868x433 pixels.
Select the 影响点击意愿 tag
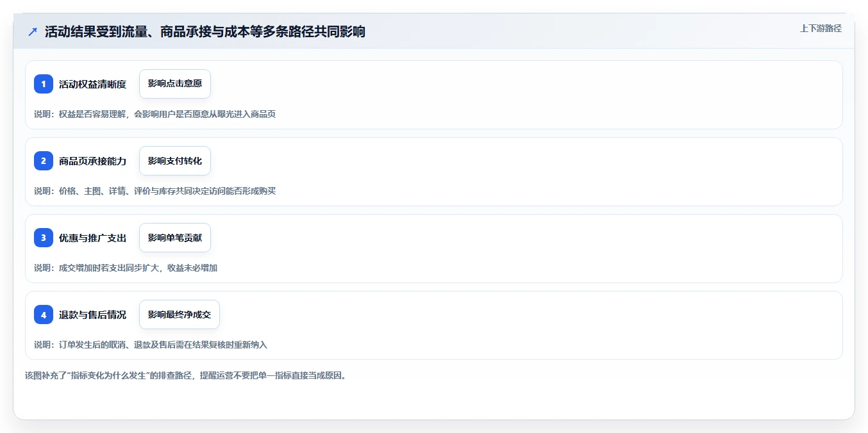click(175, 84)
